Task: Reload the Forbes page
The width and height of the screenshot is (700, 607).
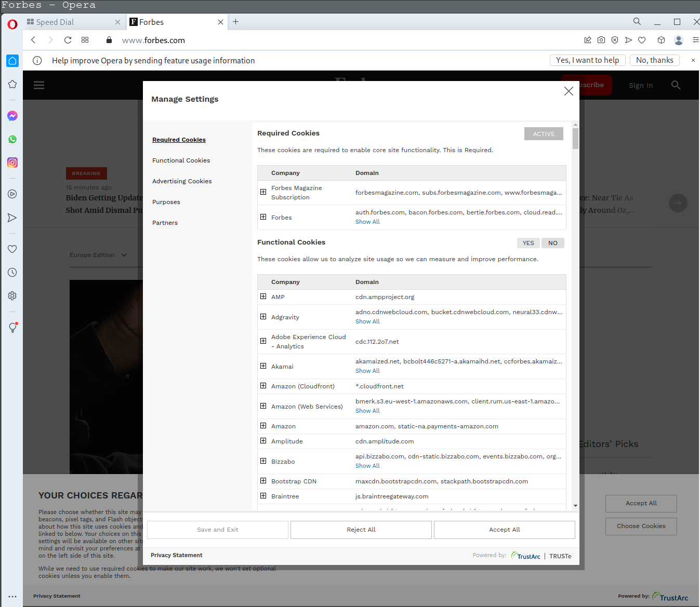Action: coord(68,40)
